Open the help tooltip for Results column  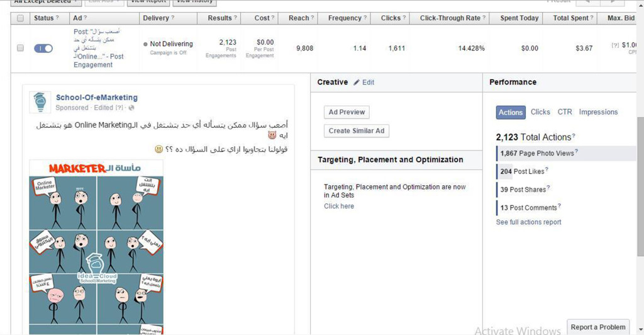pos(235,18)
